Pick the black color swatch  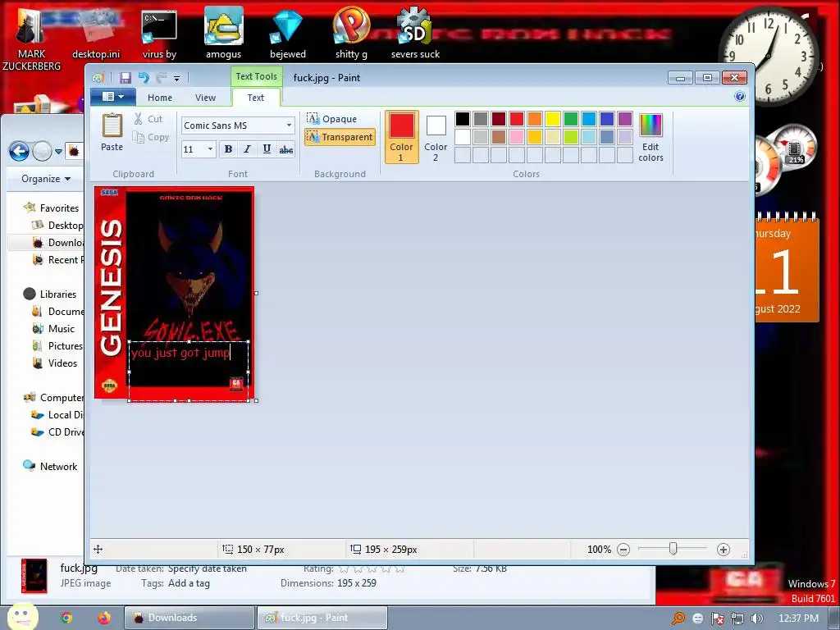(463, 118)
